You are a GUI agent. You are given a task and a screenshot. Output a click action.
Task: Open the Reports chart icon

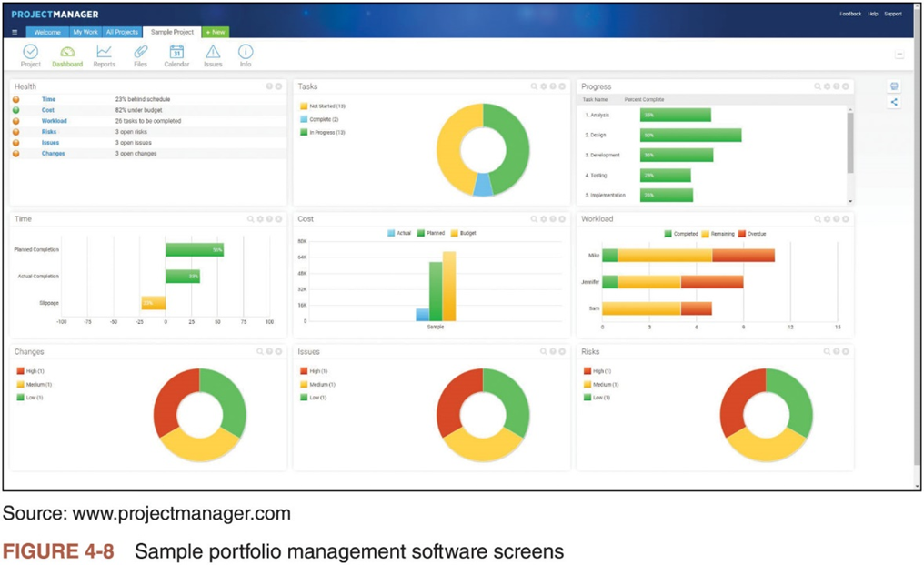point(104,53)
